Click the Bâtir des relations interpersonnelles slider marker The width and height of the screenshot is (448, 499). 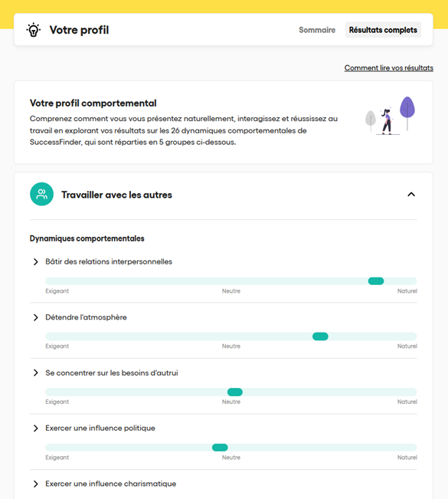376,281
